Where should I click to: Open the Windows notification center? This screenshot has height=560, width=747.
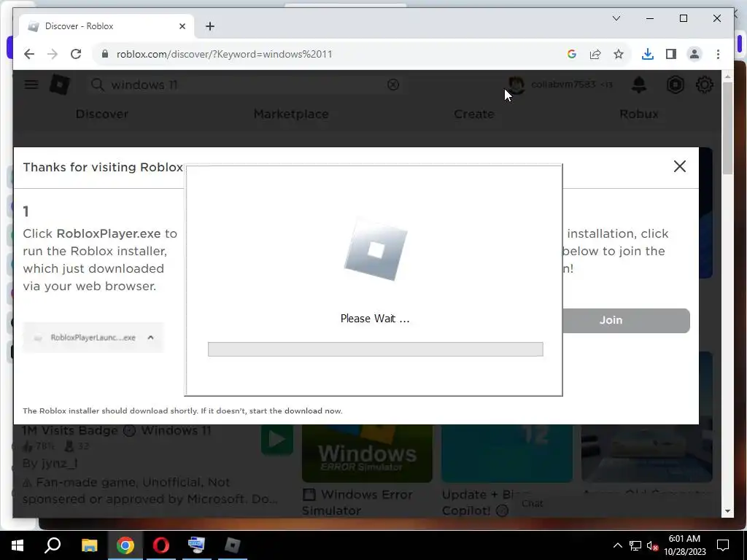[723, 545]
